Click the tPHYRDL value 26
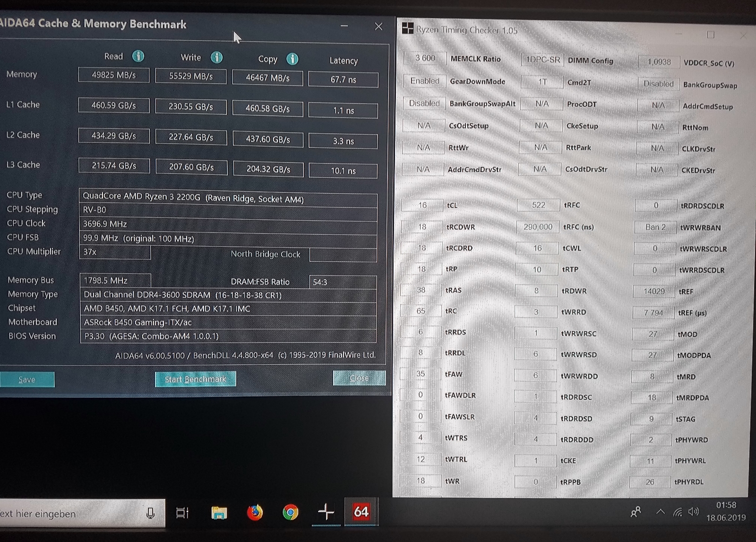The height and width of the screenshot is (542, 756). pyautogui.click(x=650, y=482)
